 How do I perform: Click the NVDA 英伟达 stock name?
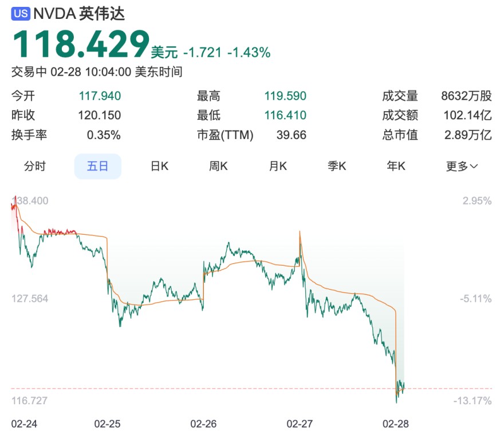[x=78, y=13]
